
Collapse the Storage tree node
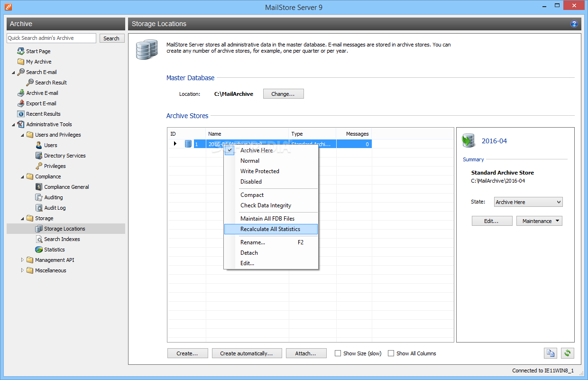coord(22,219)
